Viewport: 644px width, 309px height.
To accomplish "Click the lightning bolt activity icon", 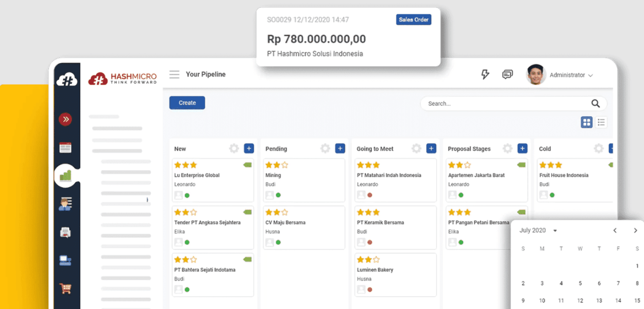I will pyautogui.click(x=485, y=74).
